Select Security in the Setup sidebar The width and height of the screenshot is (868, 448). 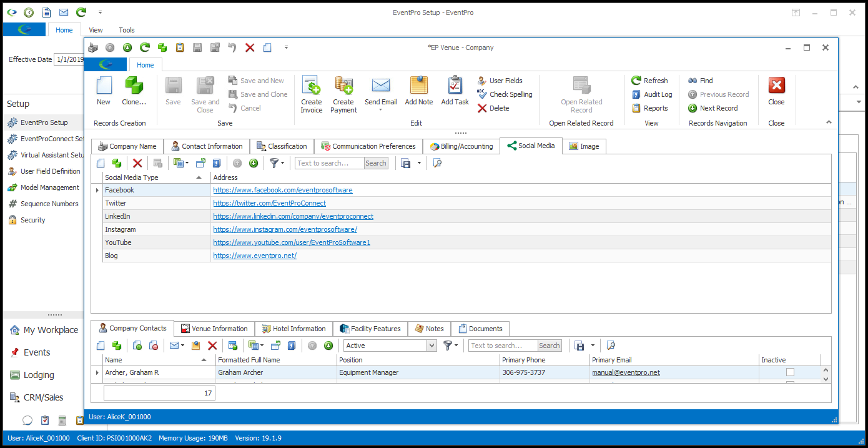(x=32, y=220)
